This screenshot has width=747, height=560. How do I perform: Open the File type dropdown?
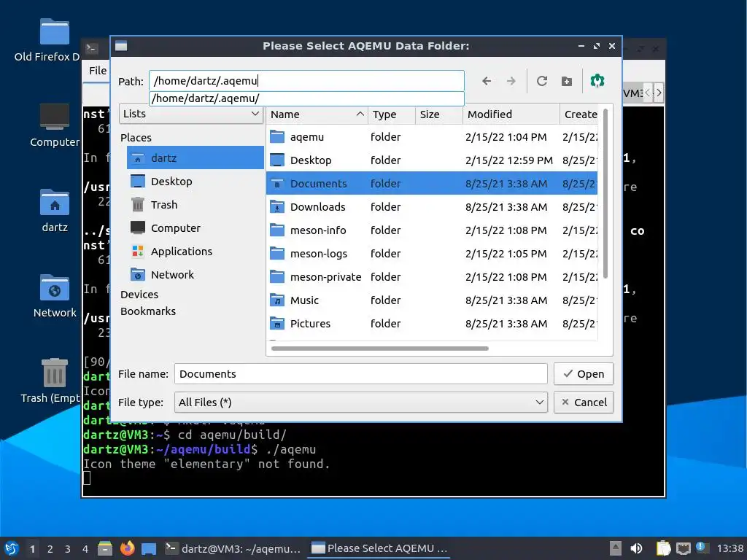click(360, 402)
